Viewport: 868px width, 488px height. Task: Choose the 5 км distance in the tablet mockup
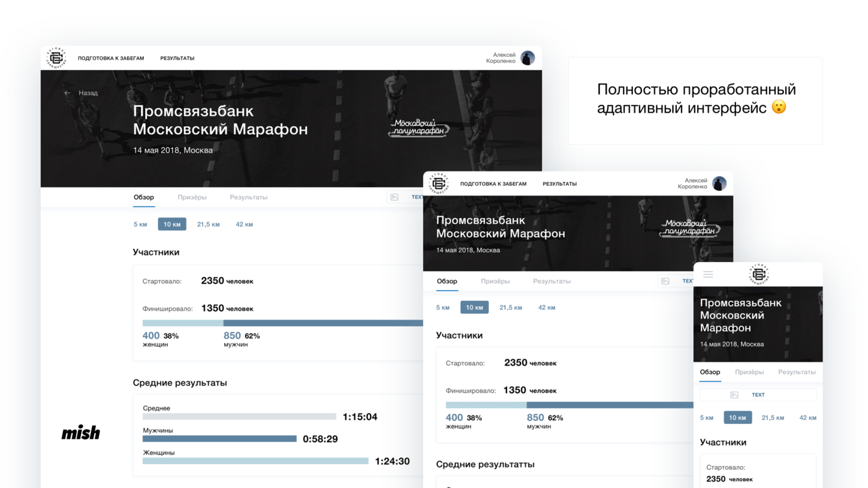(x=443, y=307)
